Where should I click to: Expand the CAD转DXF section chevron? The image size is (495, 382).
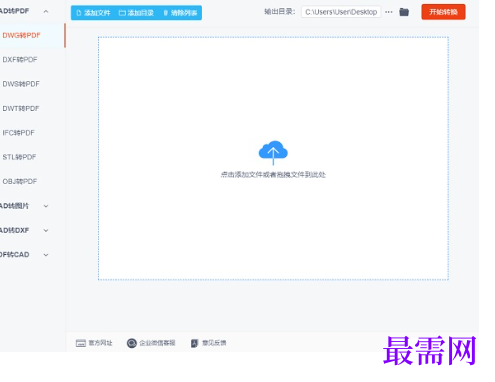coord(46,230)
